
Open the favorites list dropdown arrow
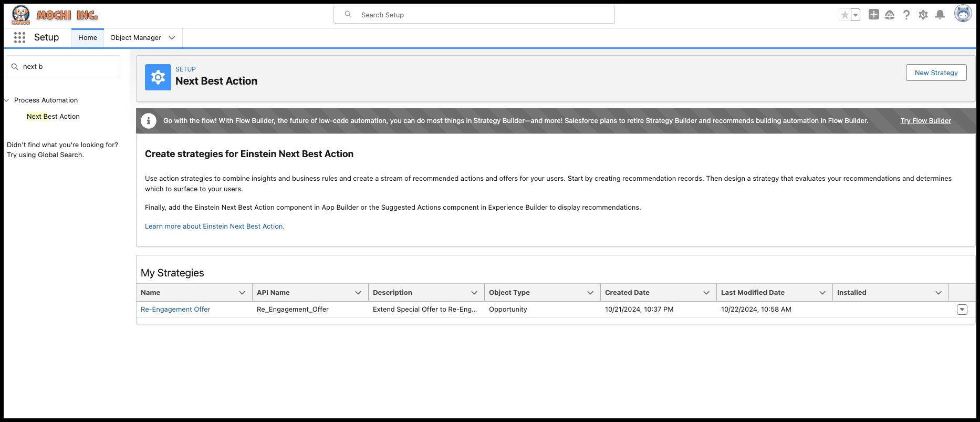(x=856, y=15)
